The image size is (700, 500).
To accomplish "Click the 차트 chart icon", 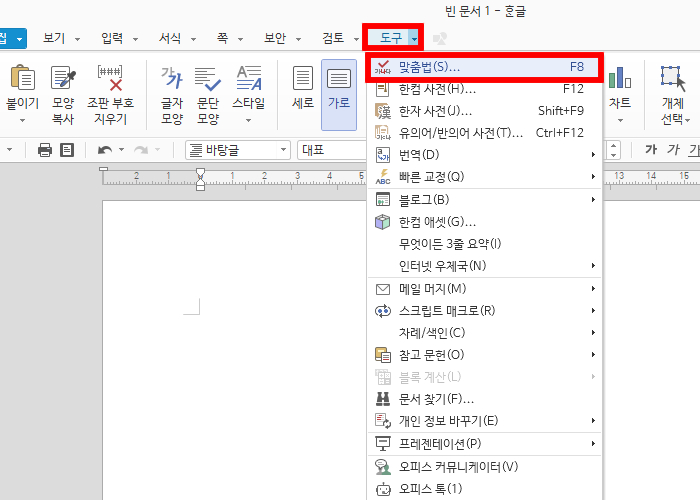I will point(620,78).
